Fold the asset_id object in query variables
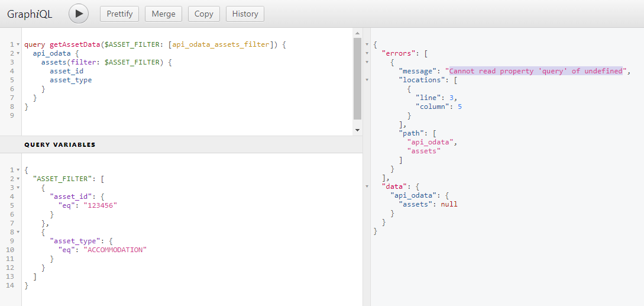The width and height of the screenshot is (644, 306). (x=18, y=197)
